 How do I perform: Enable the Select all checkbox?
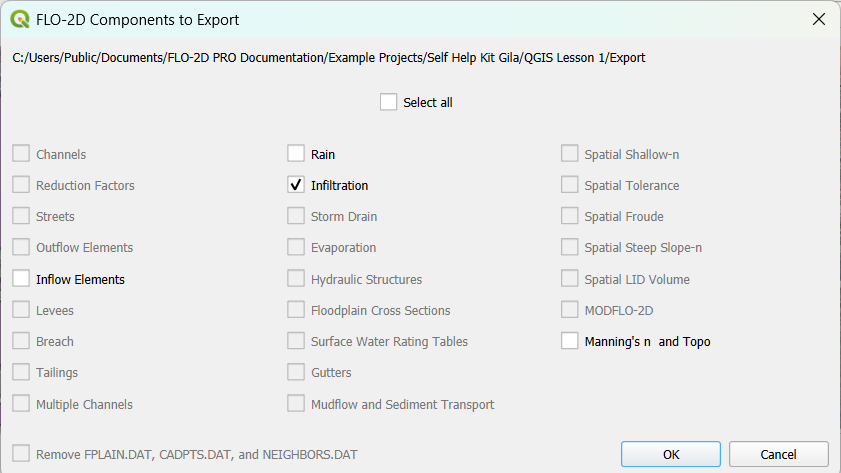click(388, 102)
